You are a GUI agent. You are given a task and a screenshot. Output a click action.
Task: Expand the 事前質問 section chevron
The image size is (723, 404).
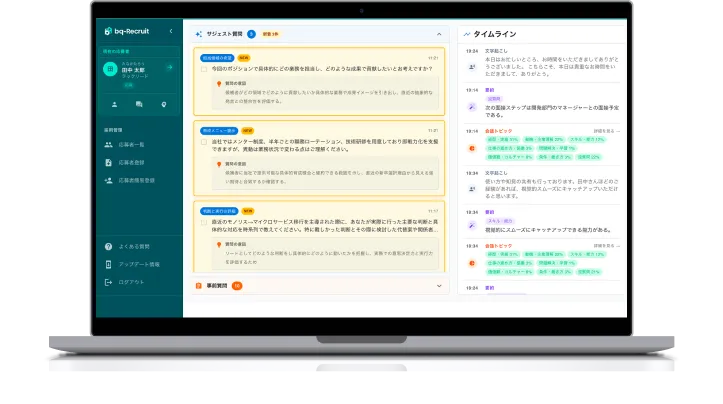pyautogui.click(x=439, y=286)
